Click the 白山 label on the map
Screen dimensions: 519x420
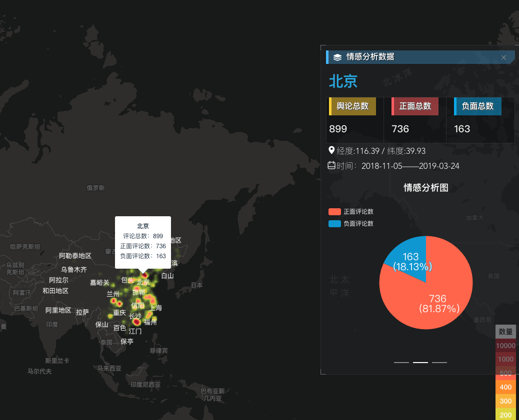click(167, 276)
